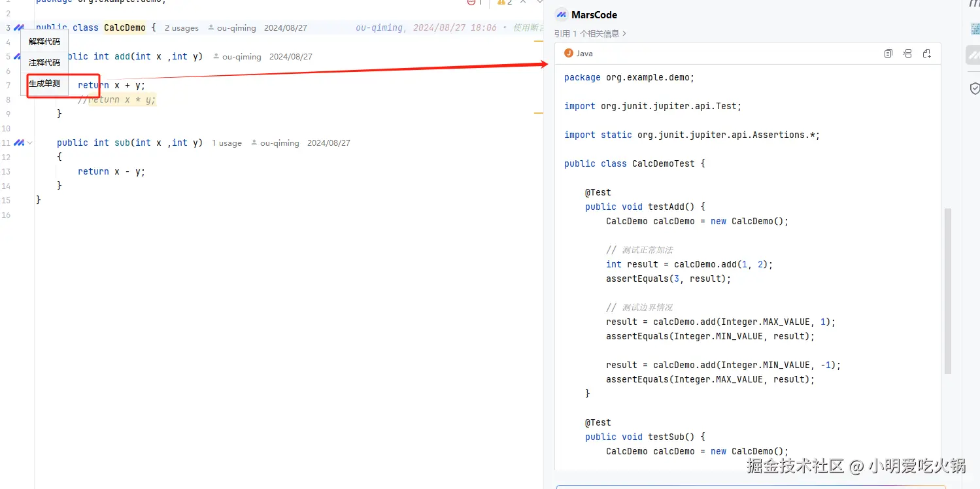
Task: Click the MarsCode panel title text
Action: pyautogui.click(x=594, y=15)
